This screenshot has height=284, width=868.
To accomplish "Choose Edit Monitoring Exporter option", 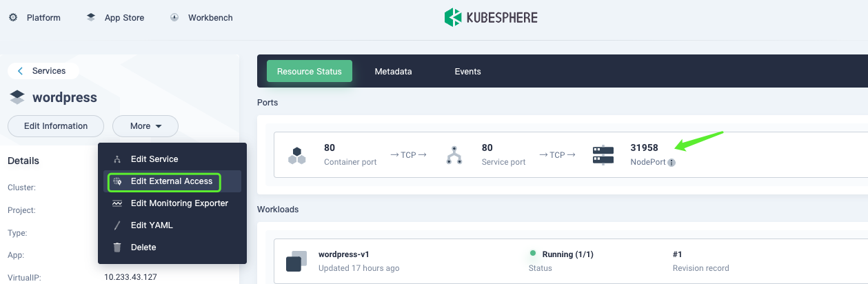I will [x=179, y=203].
